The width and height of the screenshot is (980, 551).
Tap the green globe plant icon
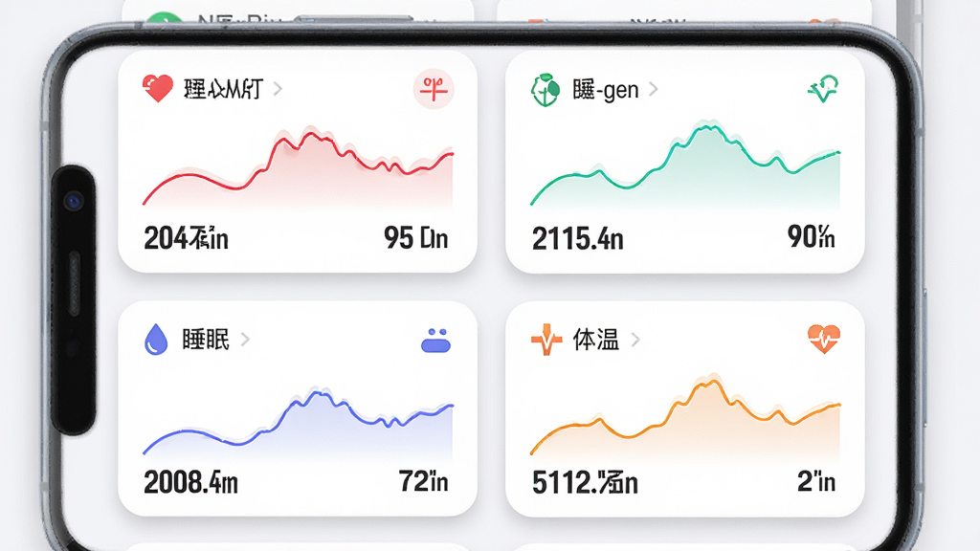(x=545, y=90)
